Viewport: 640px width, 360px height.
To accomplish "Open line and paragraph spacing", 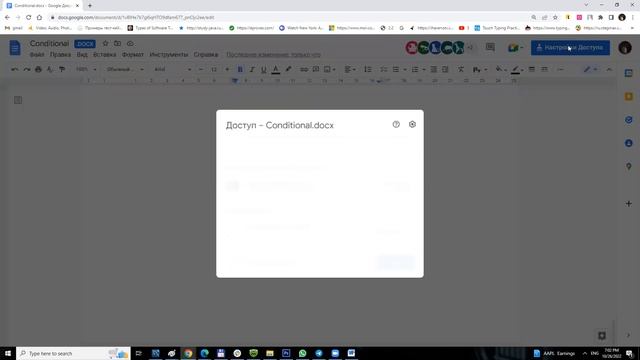I will tap(368, 69).
